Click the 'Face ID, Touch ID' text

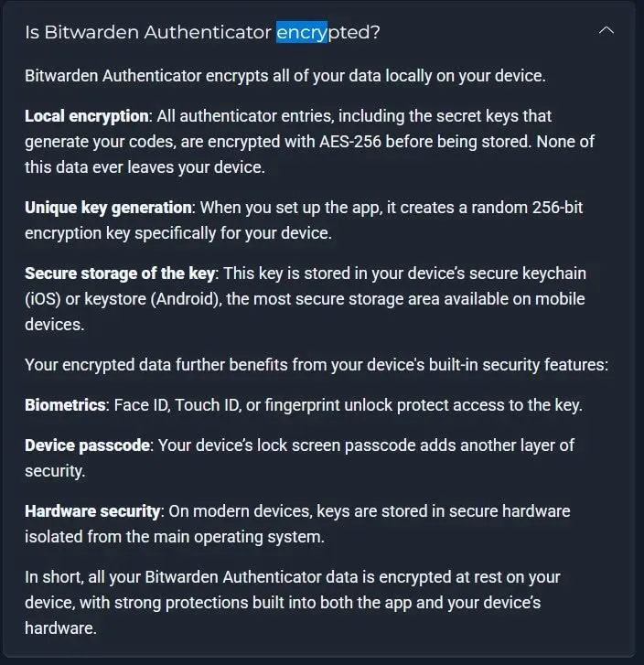click(x=177, y=405)
